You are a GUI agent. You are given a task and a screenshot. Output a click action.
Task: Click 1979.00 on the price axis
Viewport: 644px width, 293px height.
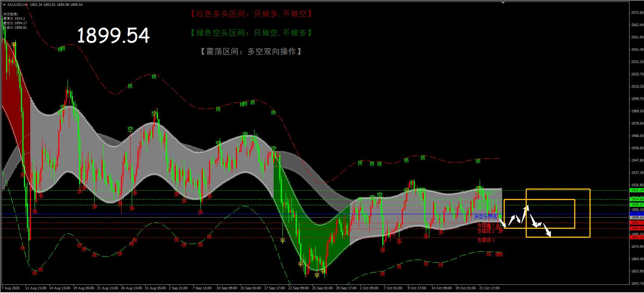point(637,123)
